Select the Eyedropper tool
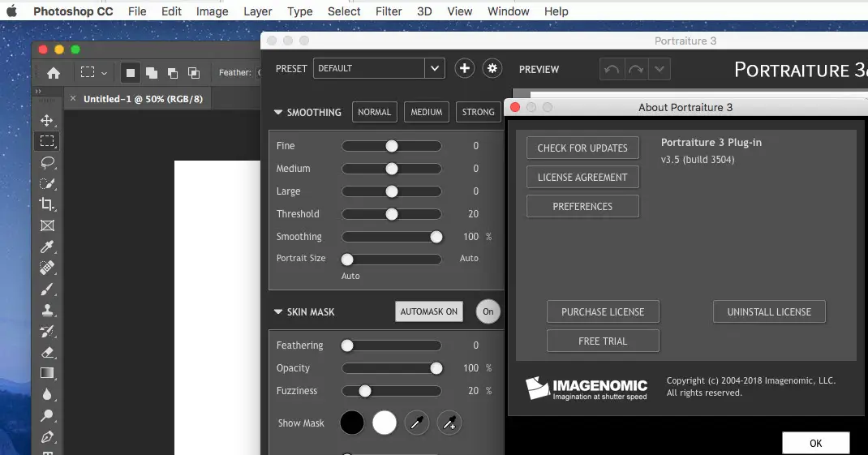The width and height of the screenshot is (868, 455). click(47, 247)
